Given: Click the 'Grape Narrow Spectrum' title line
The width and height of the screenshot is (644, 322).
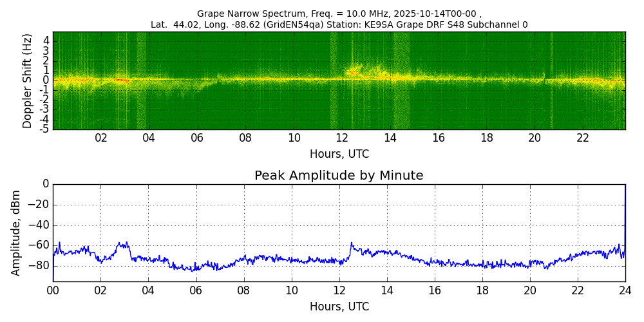Looking at the screenshot, I should [x=339, y=14].
